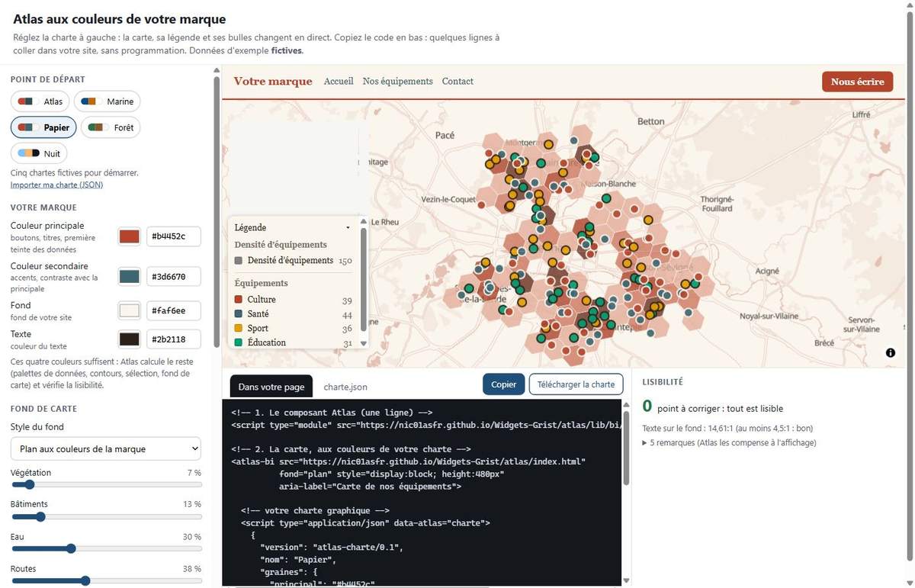The height and width of the screenshot is (588, 915).
Task: Click Télécharger la charte button
Action: [576, 384]
